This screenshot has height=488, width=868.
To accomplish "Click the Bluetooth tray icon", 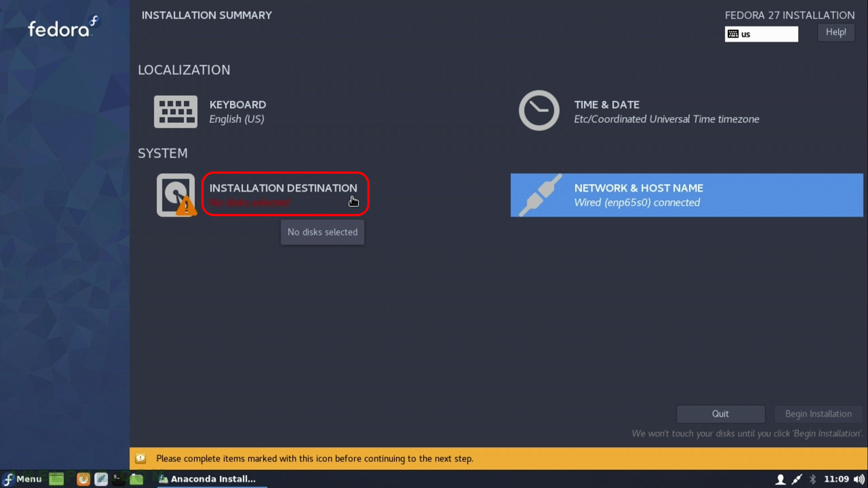I will pos(813,479).
